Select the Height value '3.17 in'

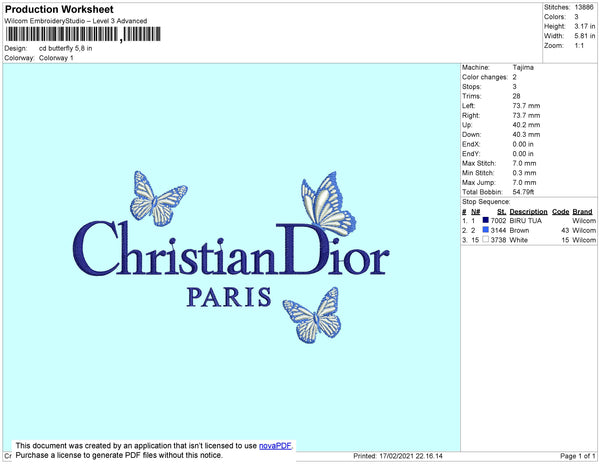click(x=585, y=26)
